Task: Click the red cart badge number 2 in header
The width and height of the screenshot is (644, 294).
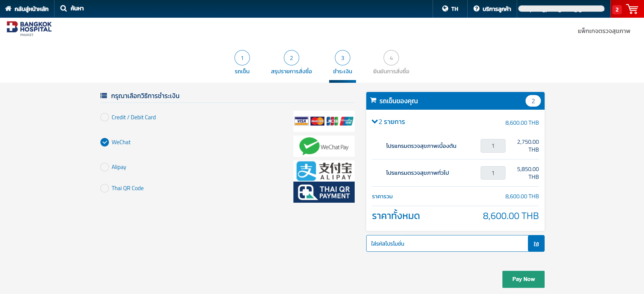Action: pos(617,10)
